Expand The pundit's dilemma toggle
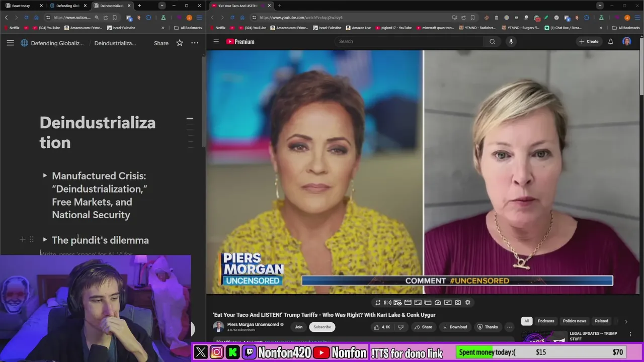 [45, 240]
